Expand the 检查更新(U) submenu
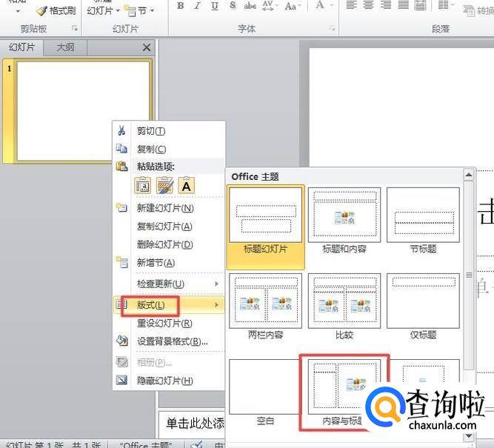 [x=169, y=284]
